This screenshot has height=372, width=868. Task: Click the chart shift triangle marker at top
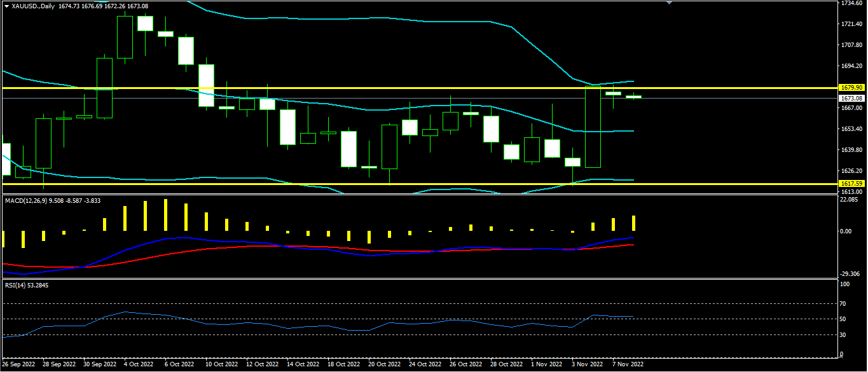pos(669,3)
